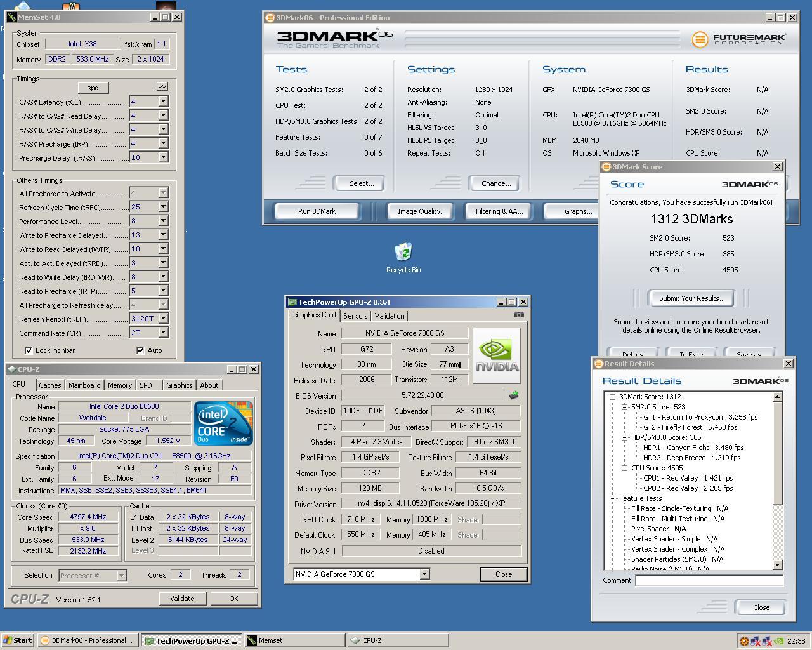Open Performance Level dropdown in MemSet

(x=163, y=221)
